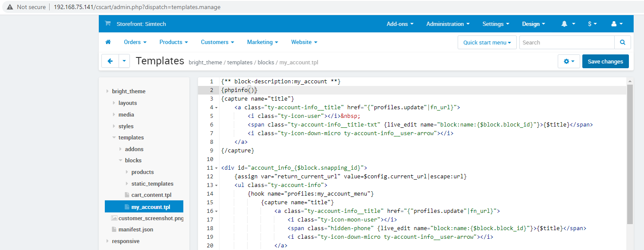Collapse the bright_theme folder
The height and width of the screenshot is (250, 644).
107,92
